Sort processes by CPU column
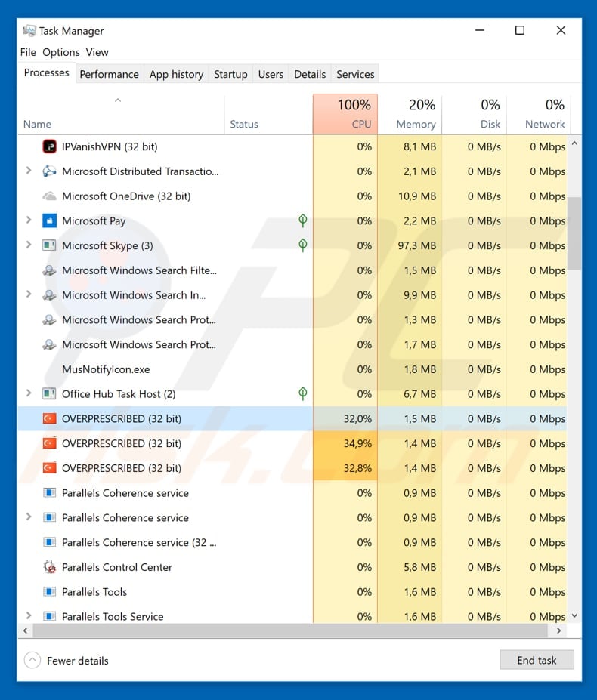Image resolution: width=597 pixels, height=700 pixels. (345, 114)
